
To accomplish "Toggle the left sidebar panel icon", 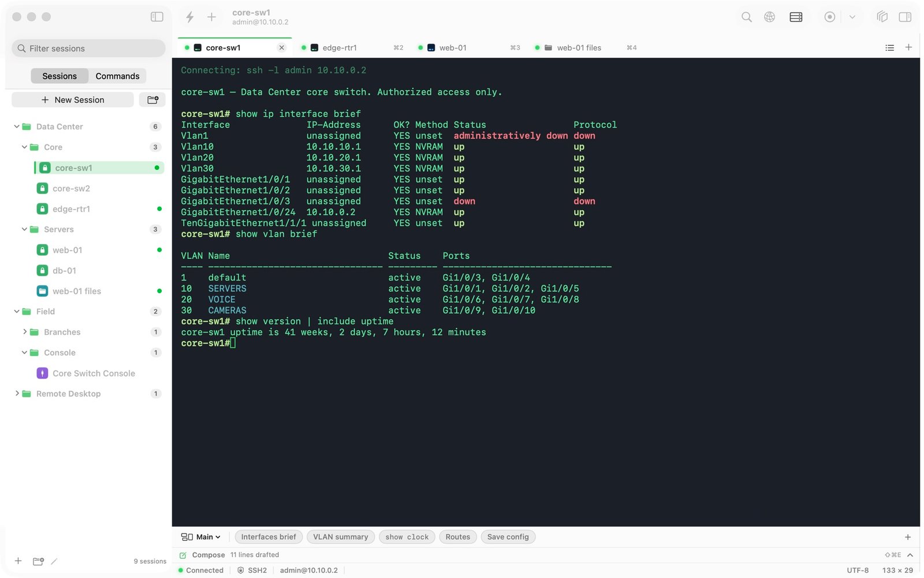I will [x=157, y=17].
